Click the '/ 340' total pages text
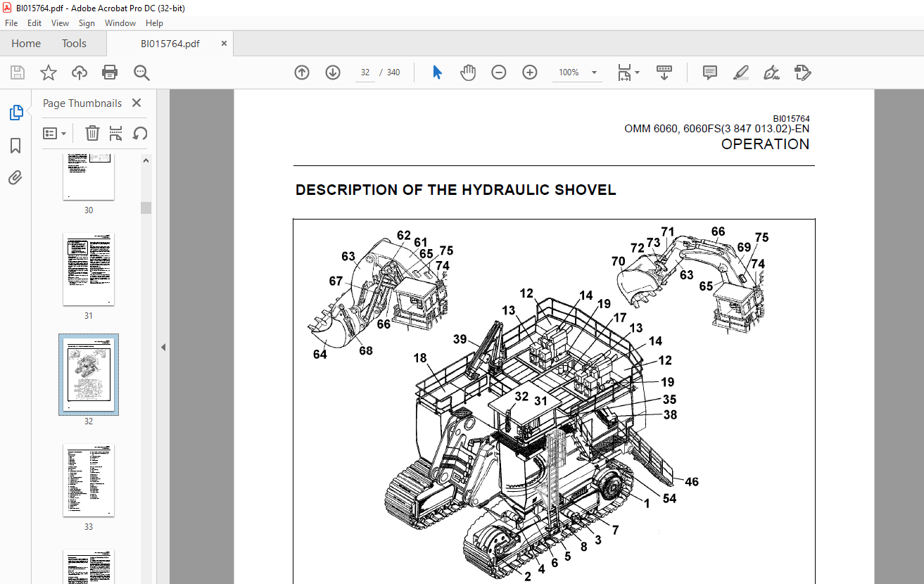 [390, 72]
